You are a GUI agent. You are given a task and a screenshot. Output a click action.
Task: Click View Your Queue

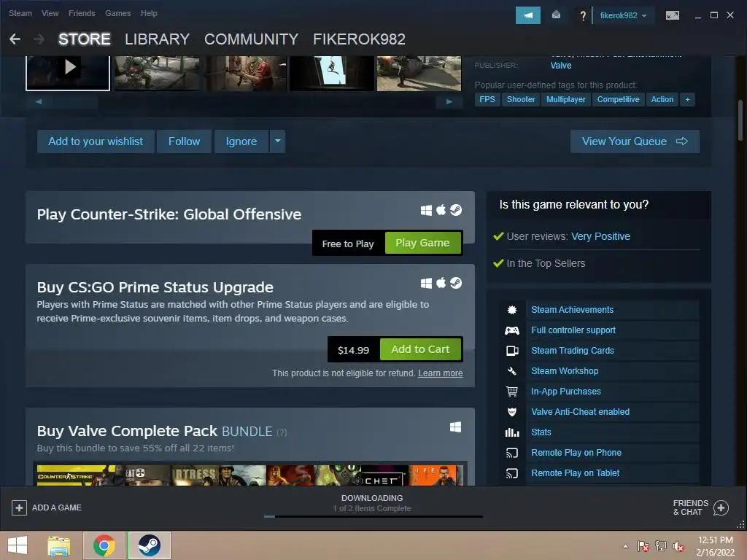(635, 141)
